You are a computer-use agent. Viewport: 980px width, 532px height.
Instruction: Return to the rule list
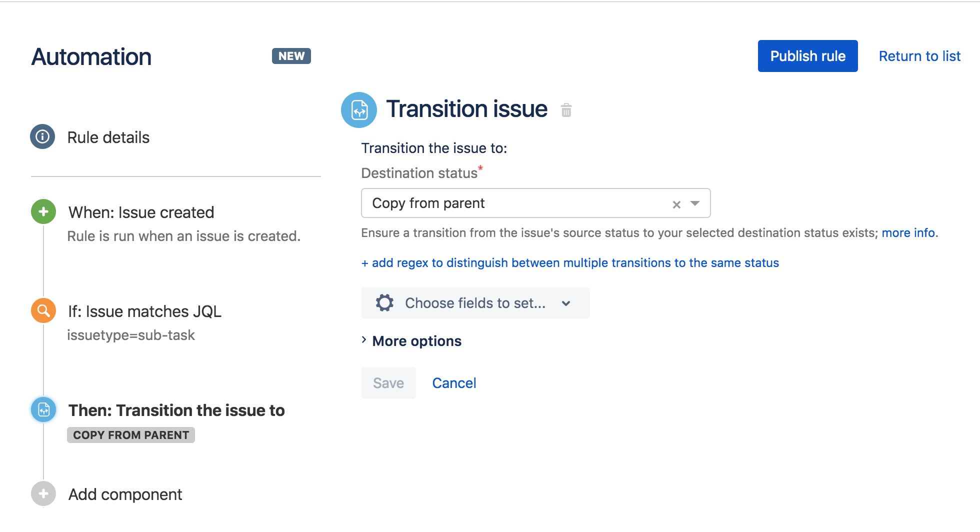coord(919,56)
